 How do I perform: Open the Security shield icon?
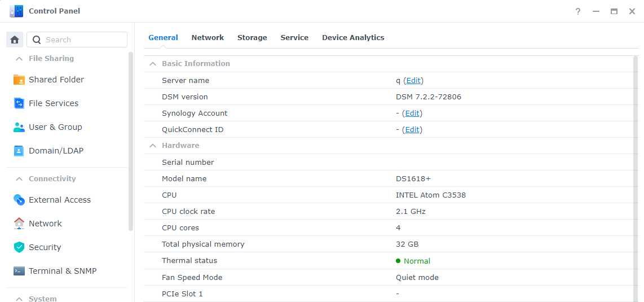pos(19,247)
